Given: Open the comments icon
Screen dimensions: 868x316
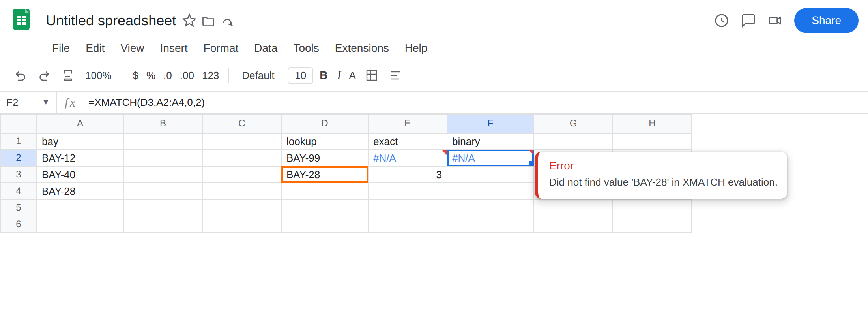Looking at the screenshot, I should pos(748,21).
